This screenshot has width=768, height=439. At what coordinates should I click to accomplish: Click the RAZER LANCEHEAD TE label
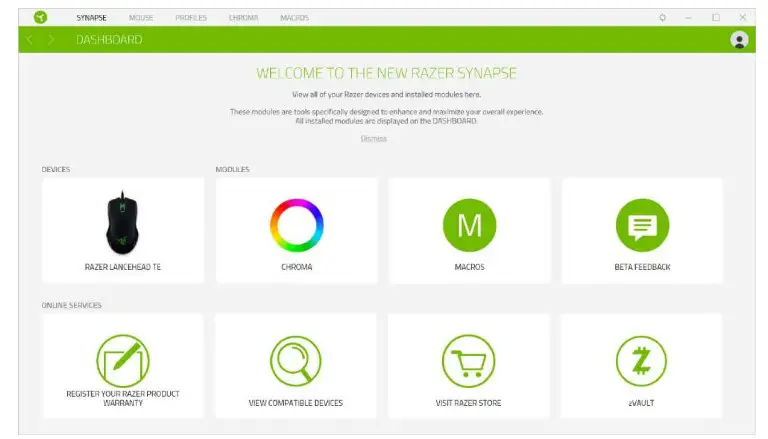(x=122, y=267)
